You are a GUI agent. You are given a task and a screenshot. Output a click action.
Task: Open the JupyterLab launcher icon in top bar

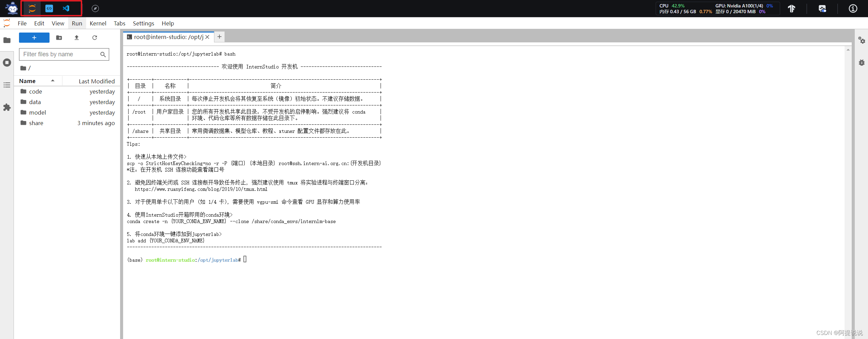pos(32,8)
